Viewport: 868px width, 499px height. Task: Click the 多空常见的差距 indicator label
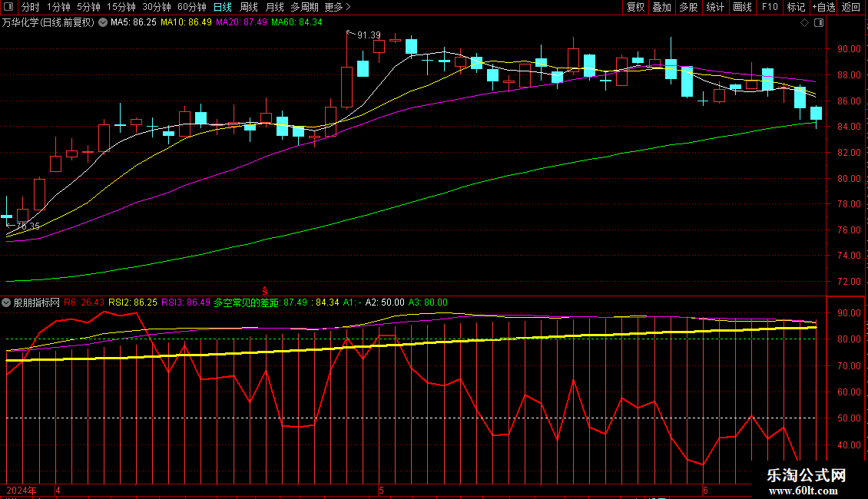click(247, 302)
